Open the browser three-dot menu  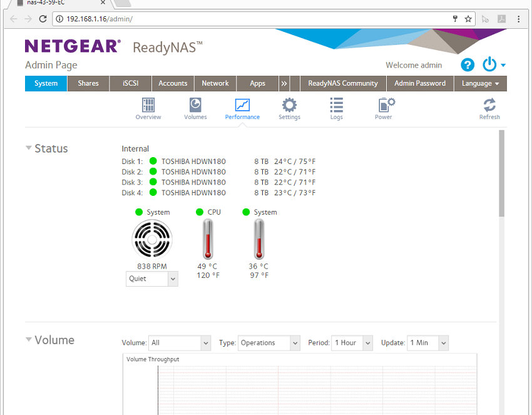pyautogui.click(x=518, y=19)
